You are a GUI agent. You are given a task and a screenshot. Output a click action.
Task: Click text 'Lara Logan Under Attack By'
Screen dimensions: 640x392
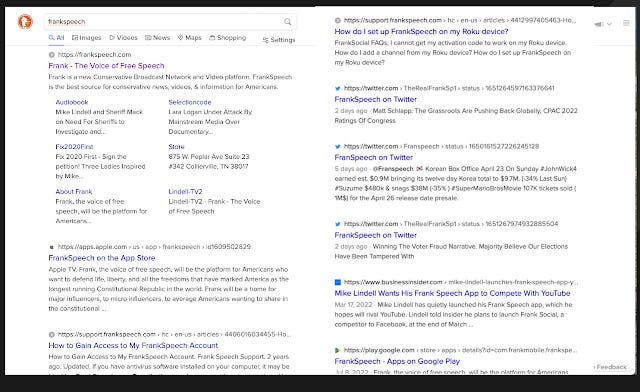pyautogui.click(x=210, y=112)
